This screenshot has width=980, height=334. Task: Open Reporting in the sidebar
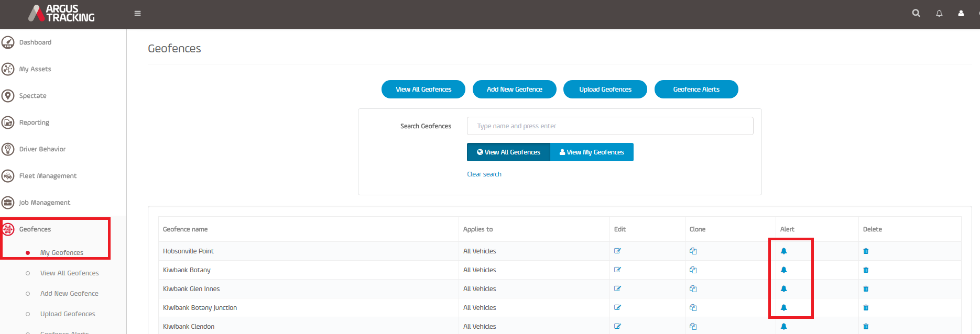[34, 123]
